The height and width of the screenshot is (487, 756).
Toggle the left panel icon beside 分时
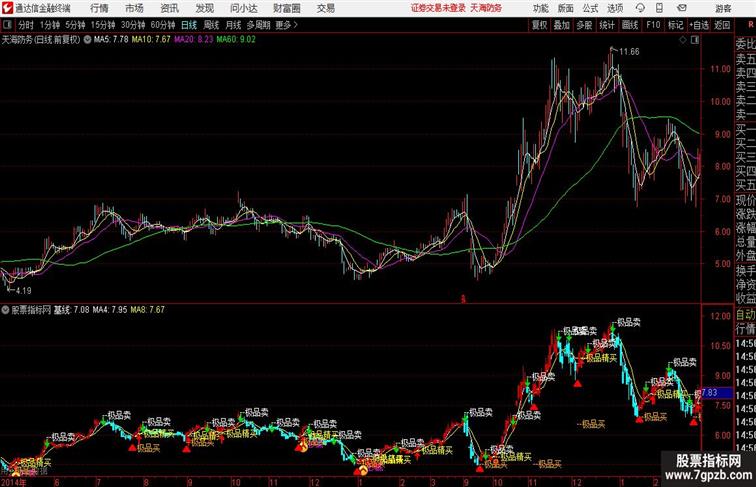(7, 25)
